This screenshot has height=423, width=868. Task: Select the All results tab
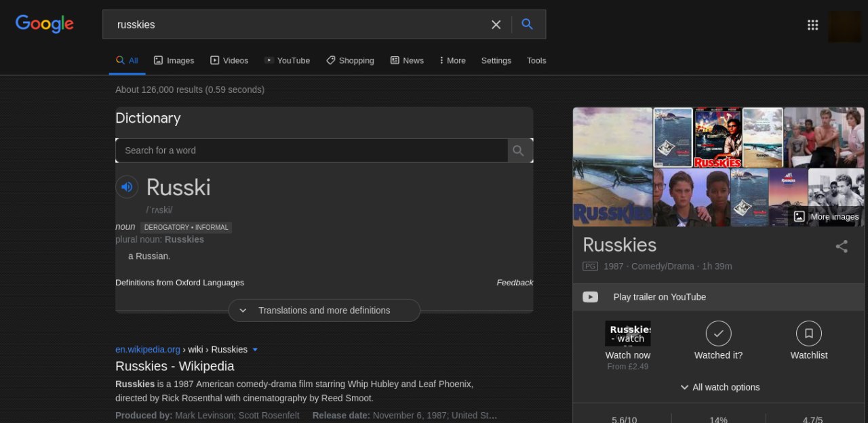127,60
